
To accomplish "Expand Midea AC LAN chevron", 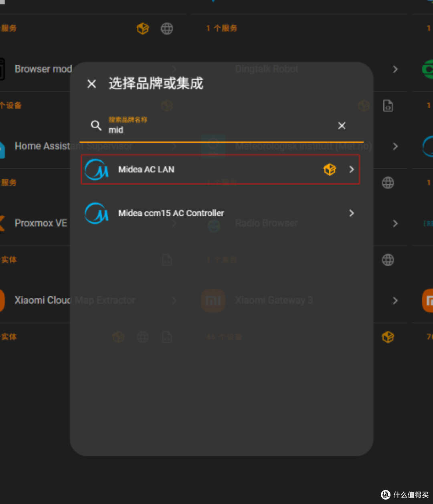I will pos(352,170).
